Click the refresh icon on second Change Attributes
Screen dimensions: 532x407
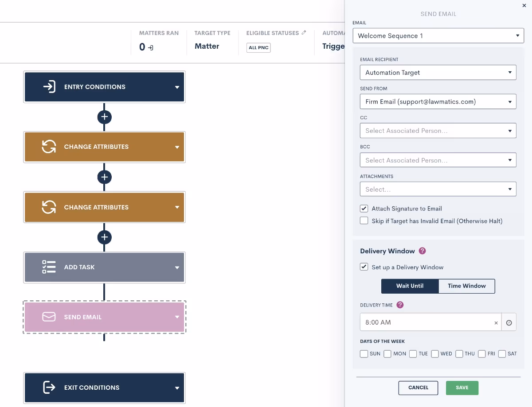tap(49, 207)
